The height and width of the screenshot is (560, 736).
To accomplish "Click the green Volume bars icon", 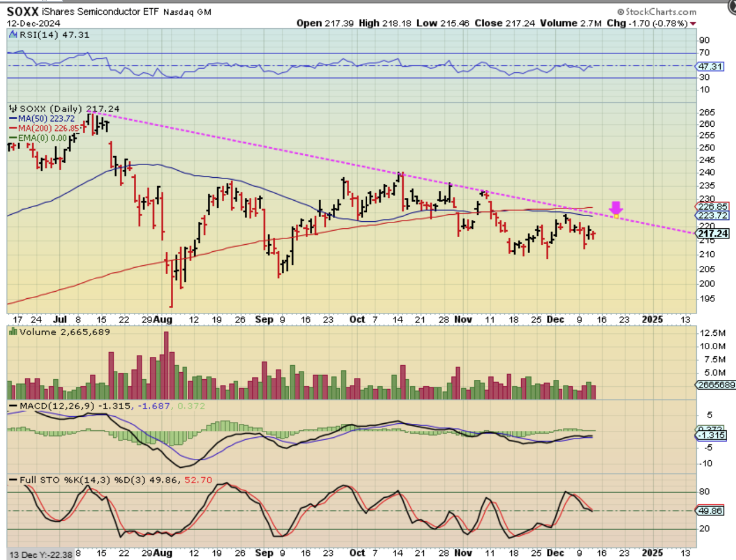I will [x=13, y=332].
